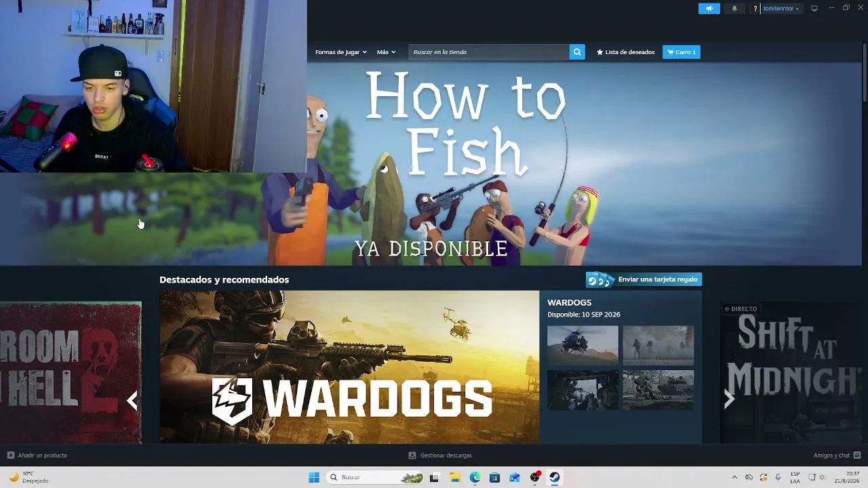Viewport: 868px width, 488px height.
Task: Click the WARDOGS title text
Action: (570, 302)
